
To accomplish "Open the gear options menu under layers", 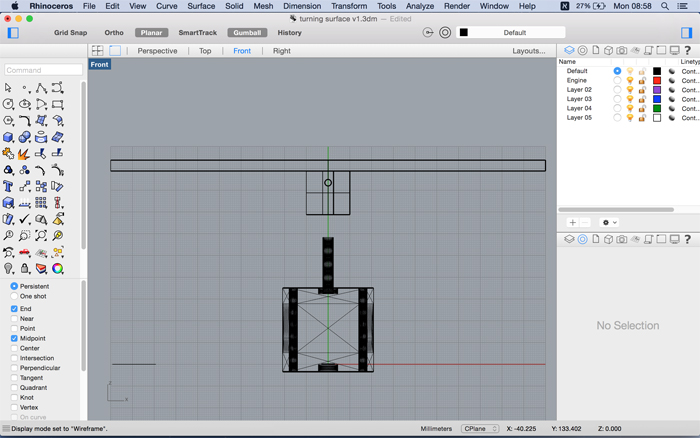I will tap(609, 222).
